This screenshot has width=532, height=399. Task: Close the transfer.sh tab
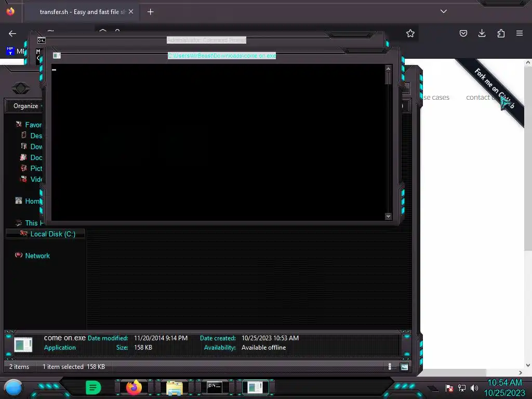(x=131, y=11)
